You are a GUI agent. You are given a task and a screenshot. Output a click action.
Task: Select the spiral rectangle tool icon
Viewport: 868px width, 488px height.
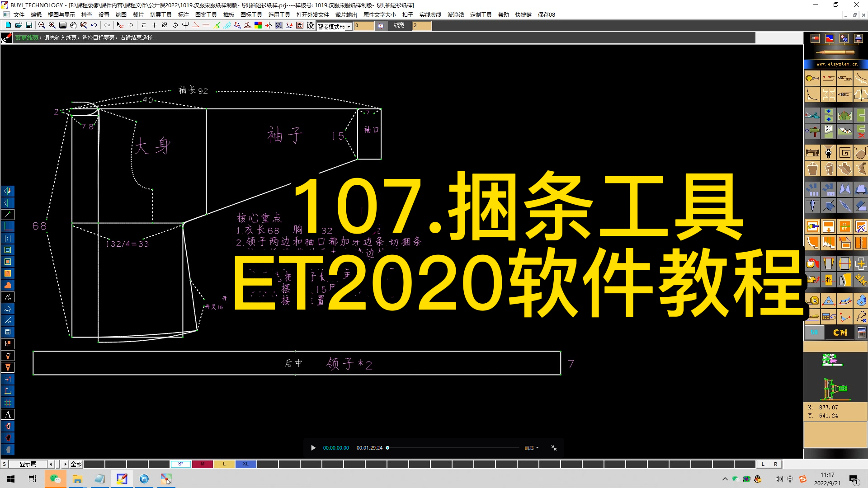point(844,153)
